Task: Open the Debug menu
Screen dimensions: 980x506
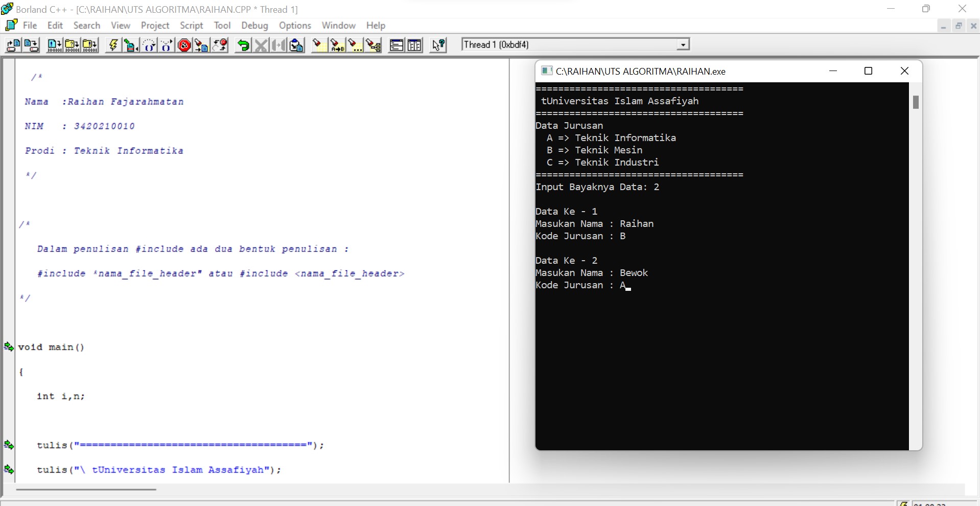Action: 254,25
